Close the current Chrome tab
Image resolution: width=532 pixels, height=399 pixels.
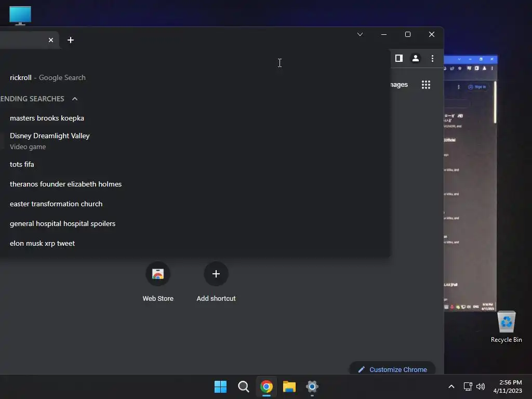51,40
